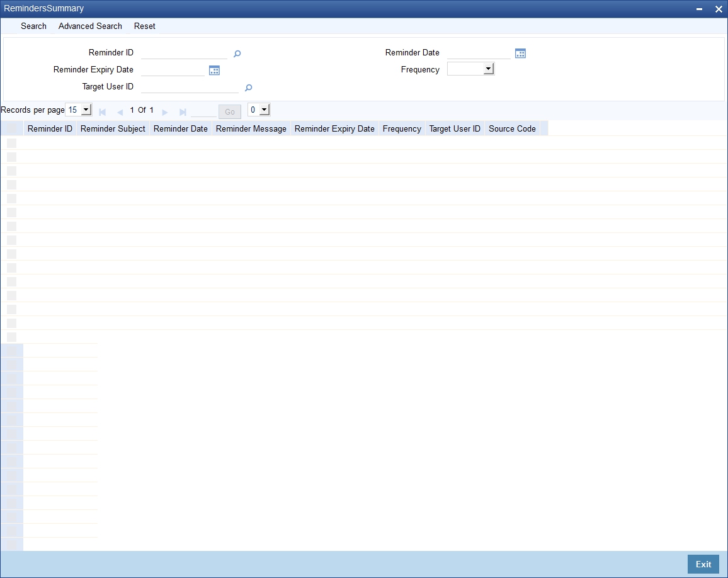Reset the search criteria
728x578 pixels.
point(144,26)
